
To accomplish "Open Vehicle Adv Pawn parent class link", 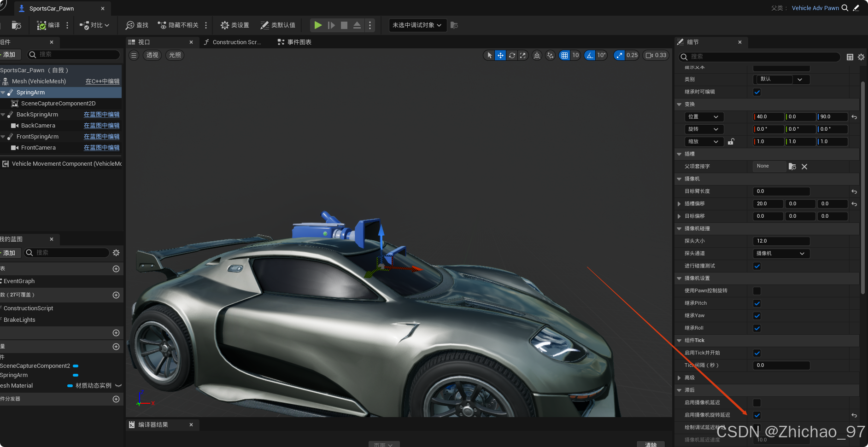I will 815,8.
